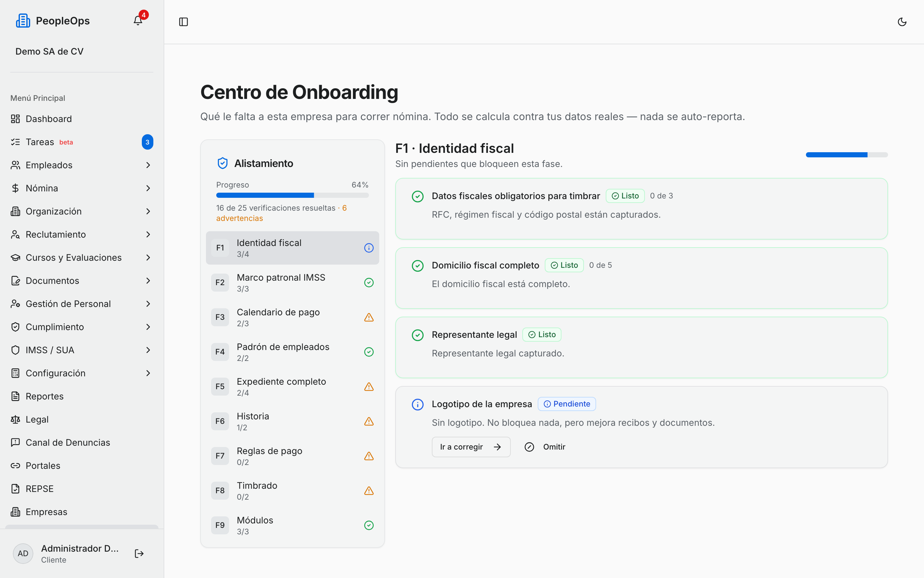Expand the Empleados submenu chevron
The image size is (924, 578).
tap(148, 165)
